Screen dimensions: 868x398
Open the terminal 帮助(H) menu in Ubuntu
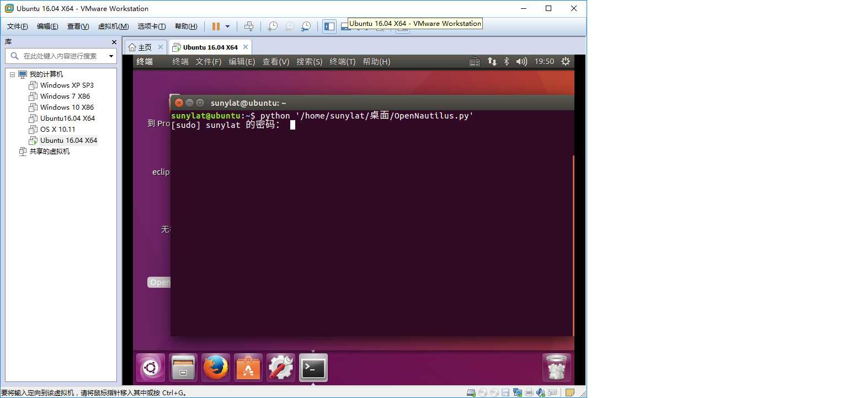point(376,62)
